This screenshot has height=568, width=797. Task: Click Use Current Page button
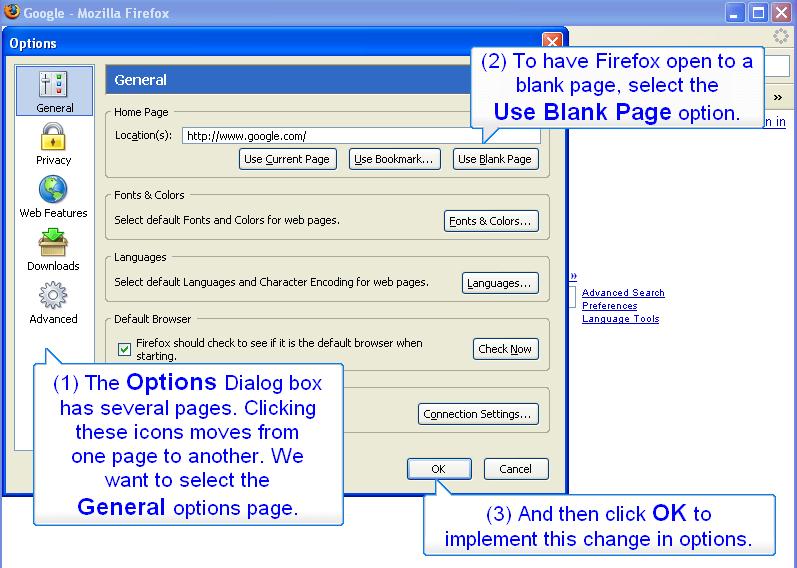(x=287, y=159)
